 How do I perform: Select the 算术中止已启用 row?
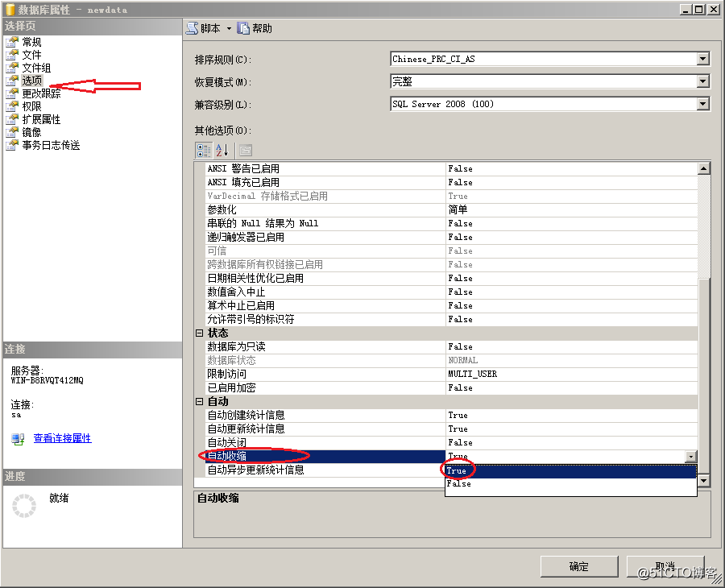click(x=451, y=305)
